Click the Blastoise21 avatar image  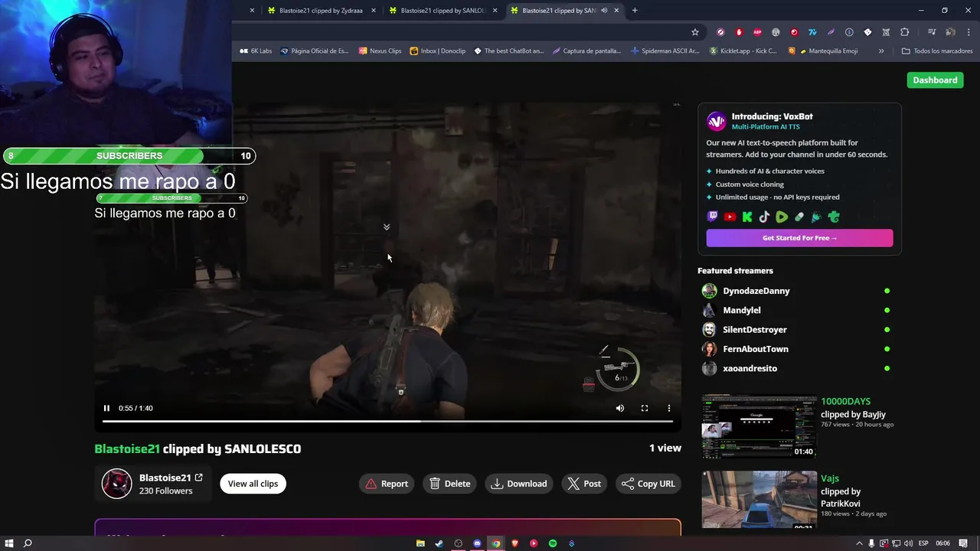pyautogui.click(x=117, y=484)
